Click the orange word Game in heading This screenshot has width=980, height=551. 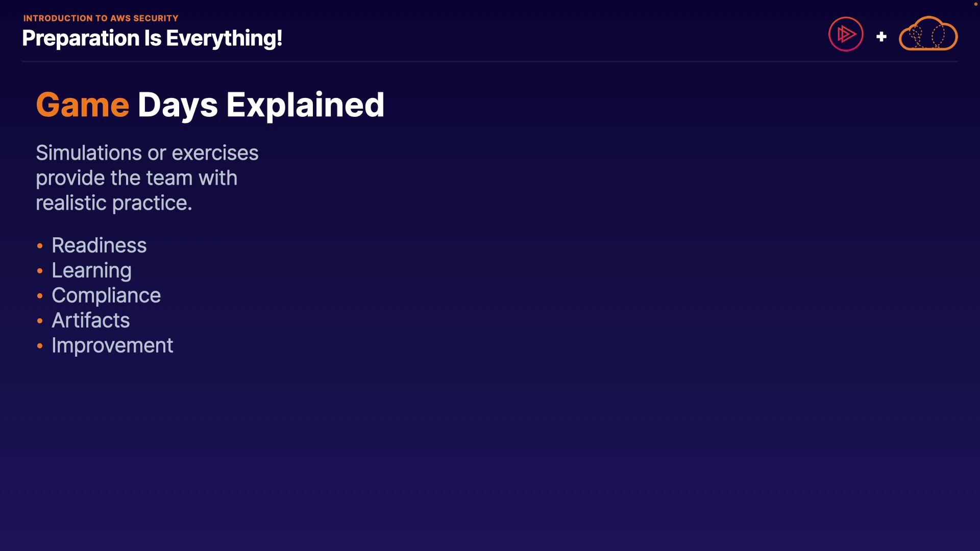click(82, 105)
